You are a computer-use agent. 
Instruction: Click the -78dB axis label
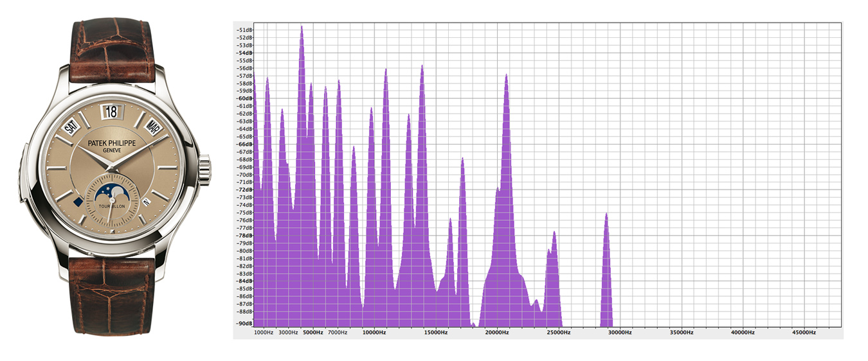click(244, 236)
